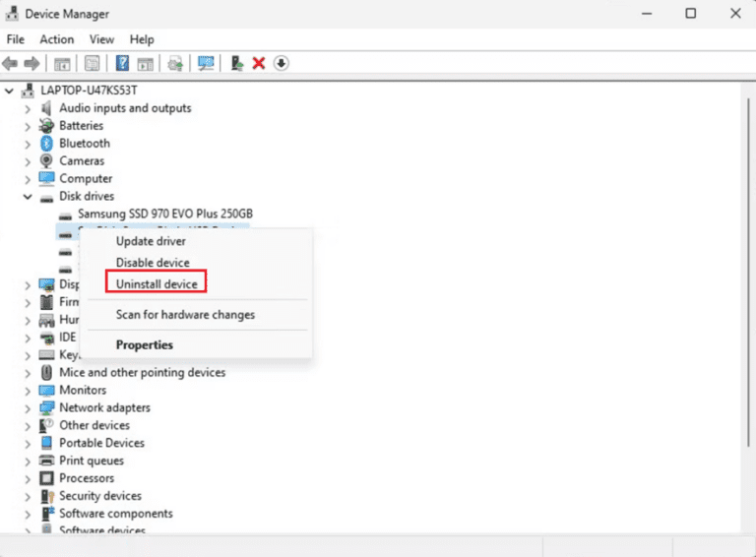This screenshot has height=557, width=756.
Task: Click the Audio inputs and outputs speaker icon
Action: tap(46, 108)
